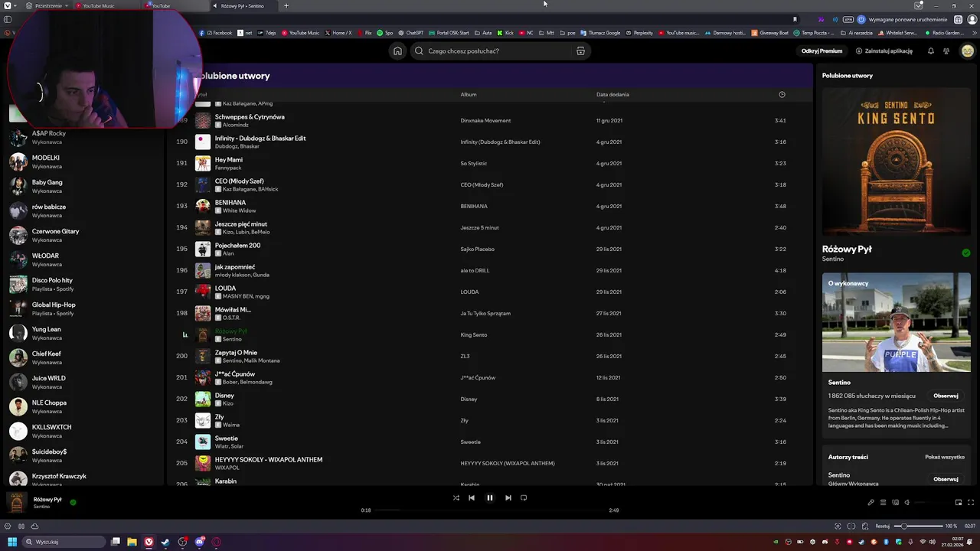Click Wymagane ponowne uruchomienie button

903,19
